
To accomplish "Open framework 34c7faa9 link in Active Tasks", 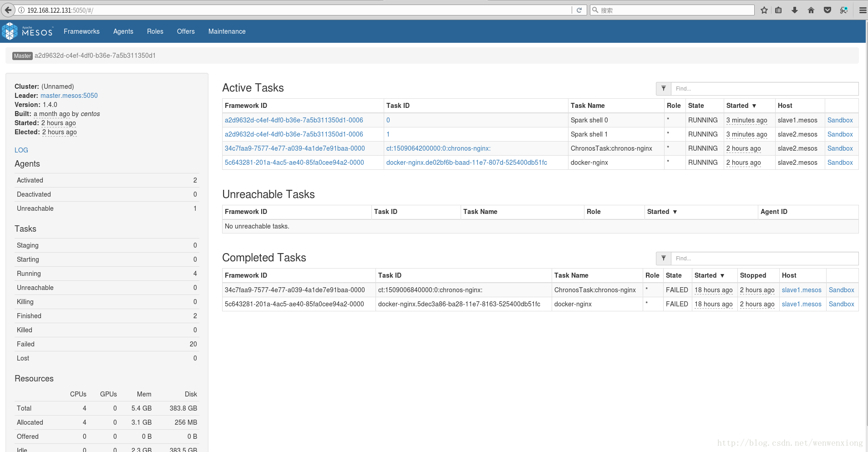I will coord(295,148).
